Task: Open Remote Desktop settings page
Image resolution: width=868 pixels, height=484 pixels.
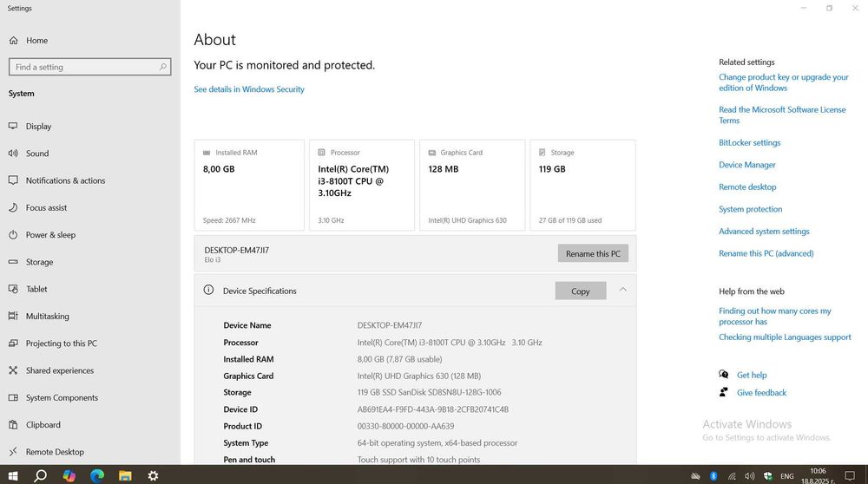Action: pyautogui.click(x=55, y=452)
